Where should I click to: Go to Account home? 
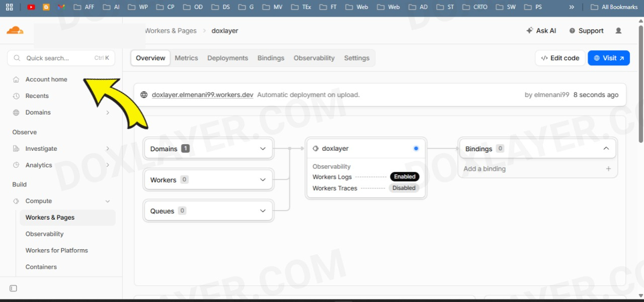coord(46,79)
